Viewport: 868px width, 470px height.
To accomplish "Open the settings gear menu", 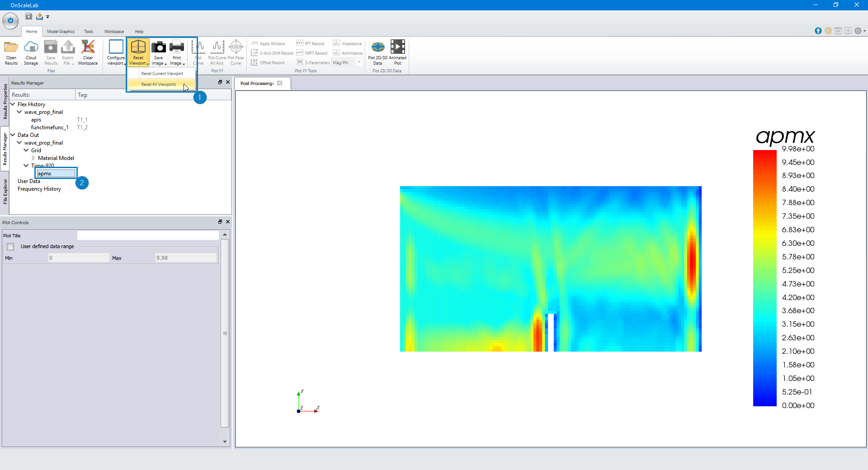I will pos(860,31).
